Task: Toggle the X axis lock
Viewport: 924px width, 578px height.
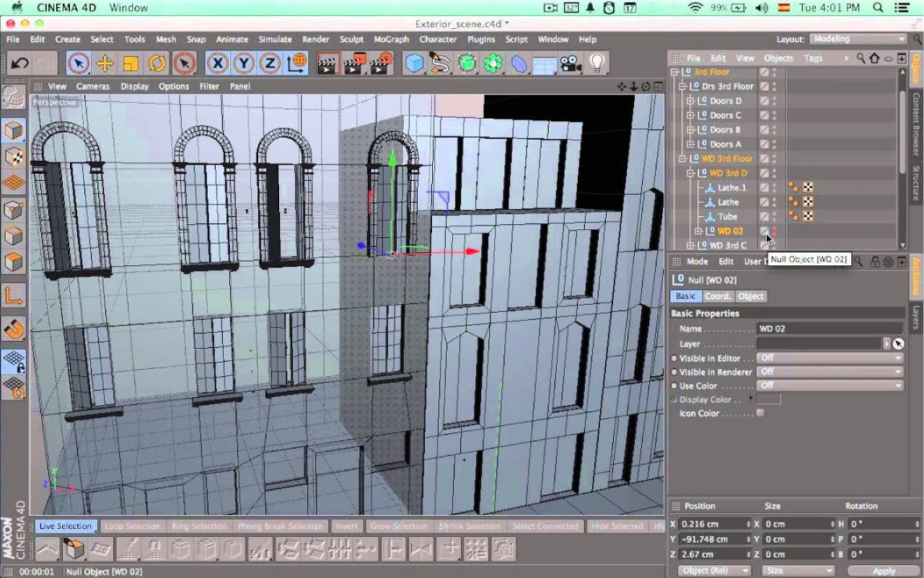Action: (217, 63)
